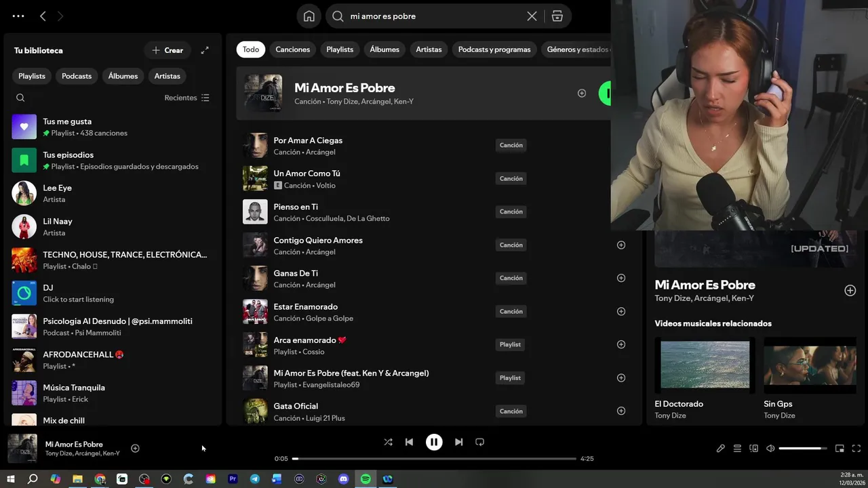Open the play queue
868x488 pixels.
pyautogui.click(x=737, y=448)
